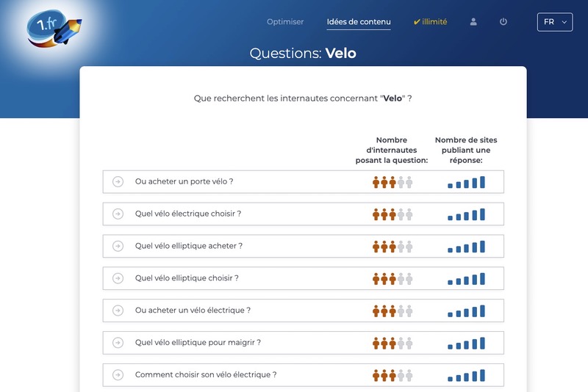Click the power logout icon
588x392 pixels.
(503, 22)
